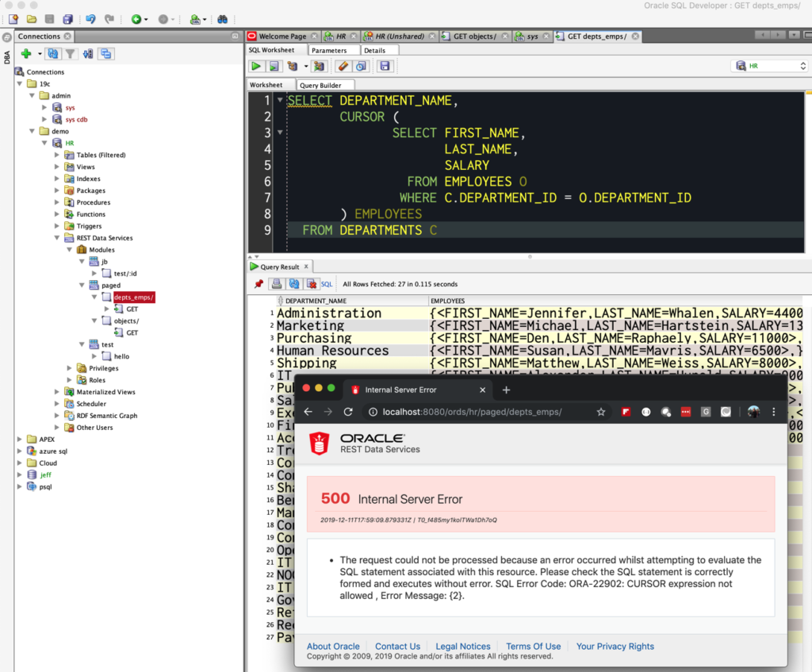Click the schema browser sort icon
Image resolution: width=812 pixels, height=672 pixels.
point(88,53)
